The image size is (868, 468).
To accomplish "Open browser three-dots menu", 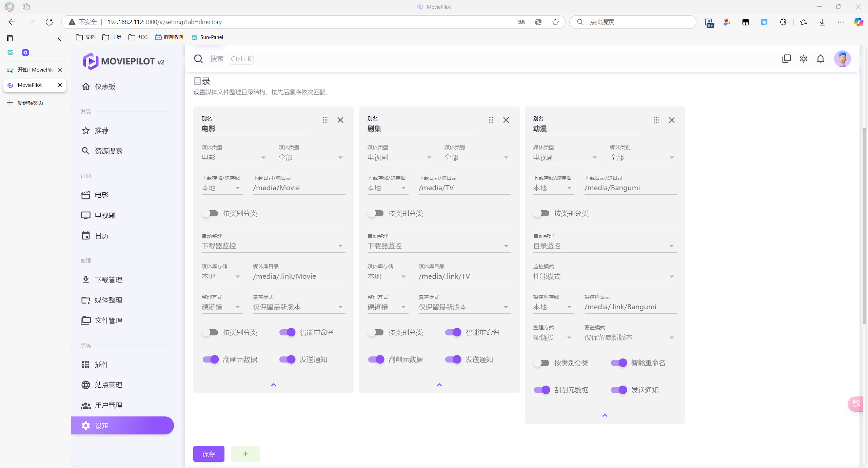I will coord(841,22).
